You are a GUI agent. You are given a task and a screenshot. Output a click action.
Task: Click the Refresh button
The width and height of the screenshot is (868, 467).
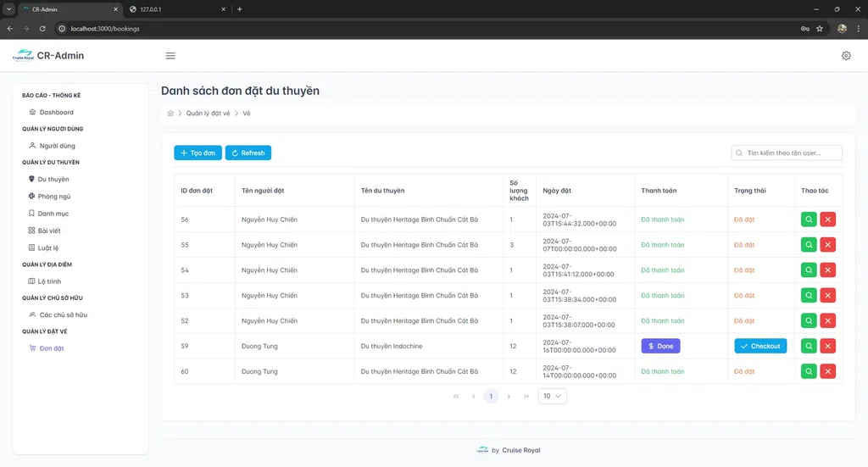pyautogui.click(x=248, y=153)
